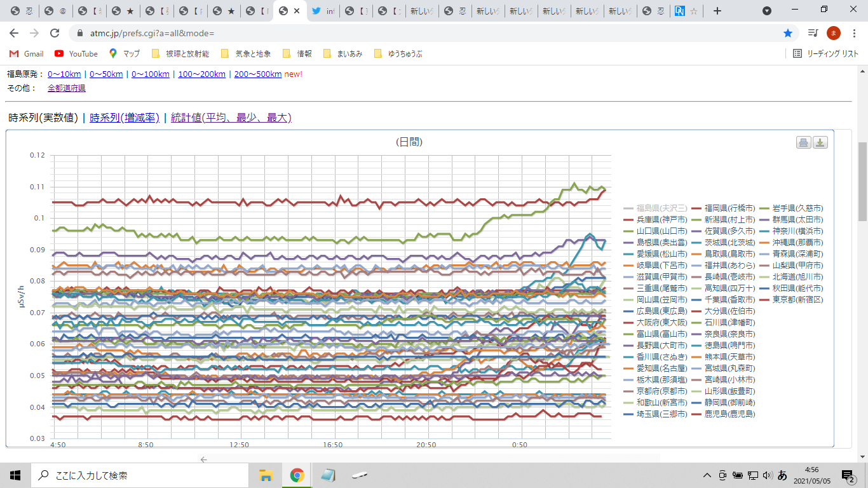Expand the 気象と地象 bookmark folder
The height and width of the screenshot is (488, 868).
(246, 54)
